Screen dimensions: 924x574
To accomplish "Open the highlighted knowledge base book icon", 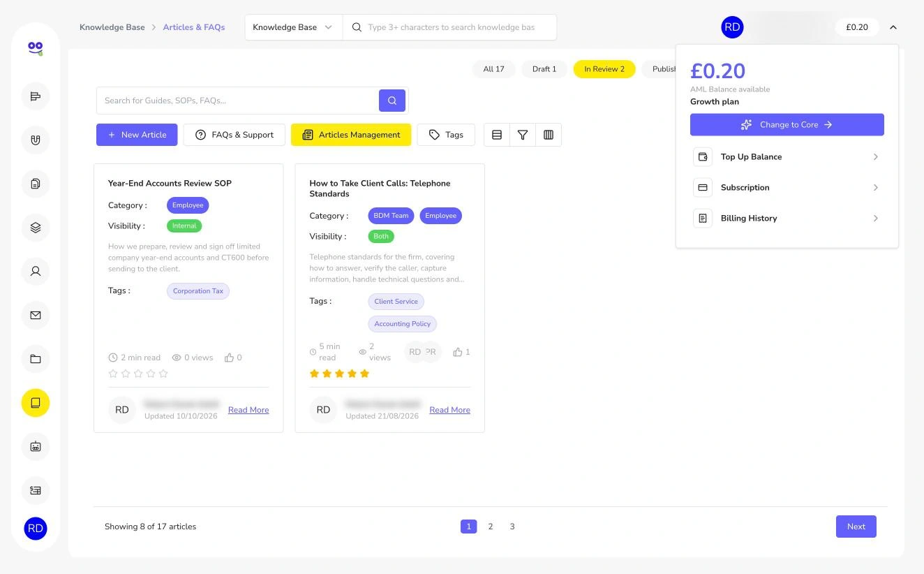I will tap(36, 403).
